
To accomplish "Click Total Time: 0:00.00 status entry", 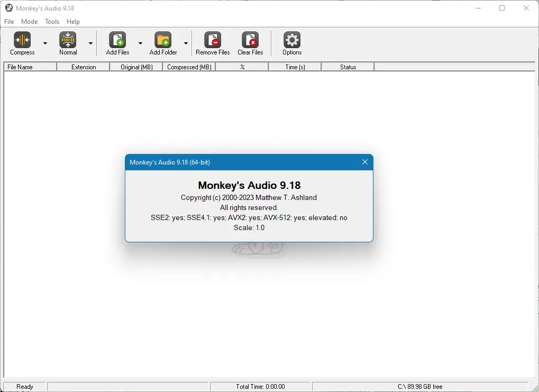I will pos(260,387).
